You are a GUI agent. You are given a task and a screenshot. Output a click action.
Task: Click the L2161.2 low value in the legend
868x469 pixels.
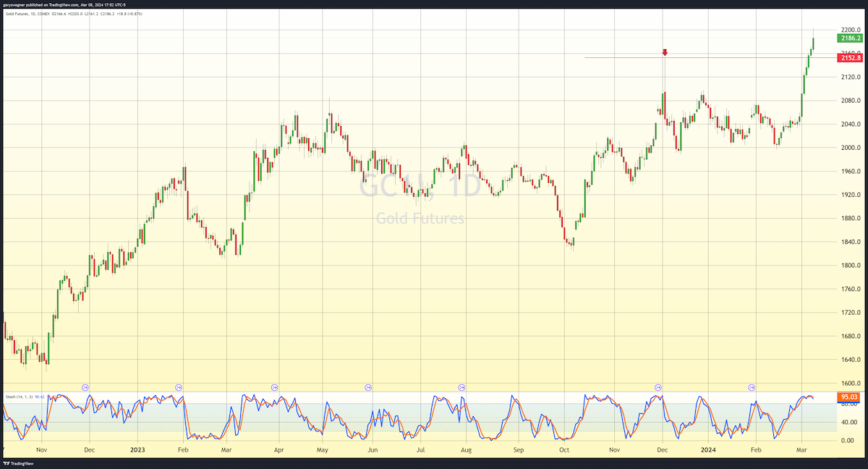[x=91, y=14]
